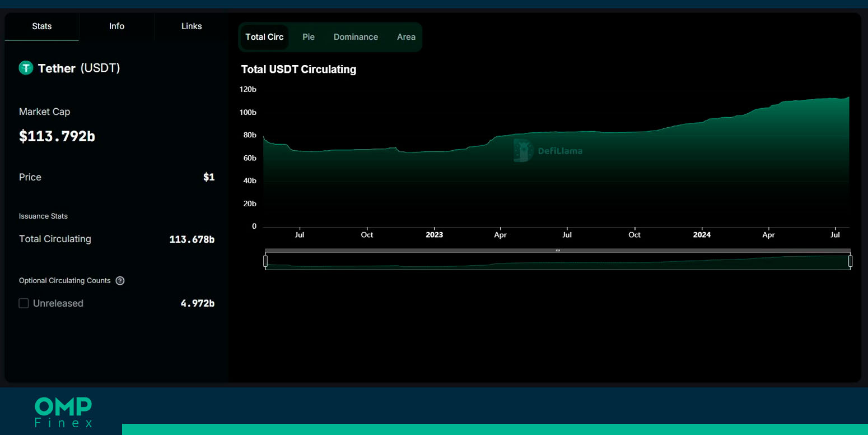
Task: Click the Optional Circulating Counts label
Action: (x=65, y=281)
